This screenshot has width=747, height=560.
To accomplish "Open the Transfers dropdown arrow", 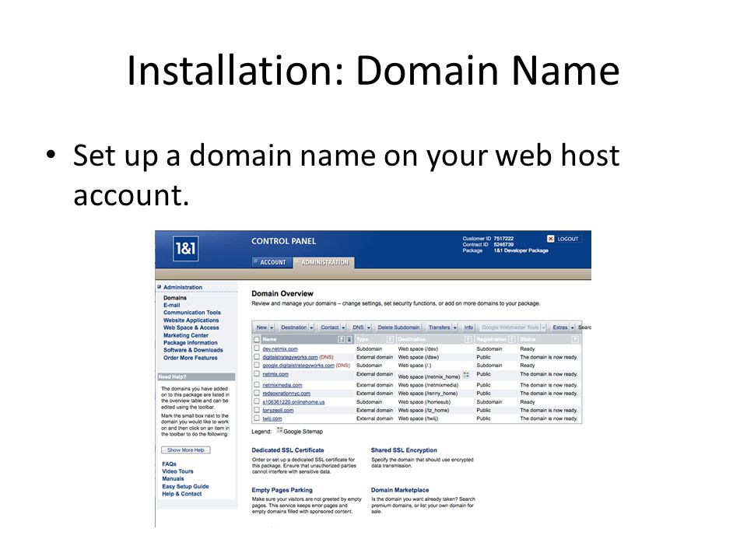I will pyautogui.click(x=455, y=327).
